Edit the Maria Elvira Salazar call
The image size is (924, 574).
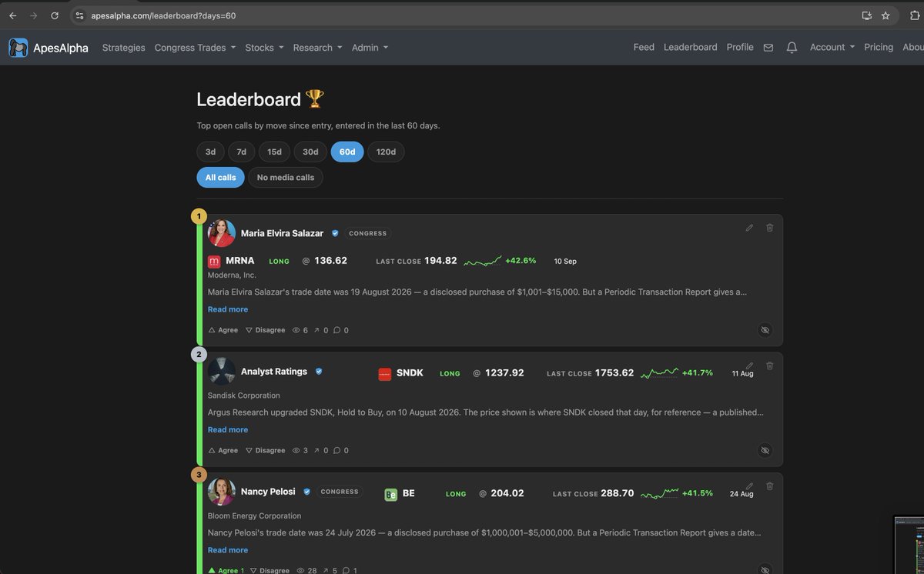pyautogui.click(x=749, y=228)
